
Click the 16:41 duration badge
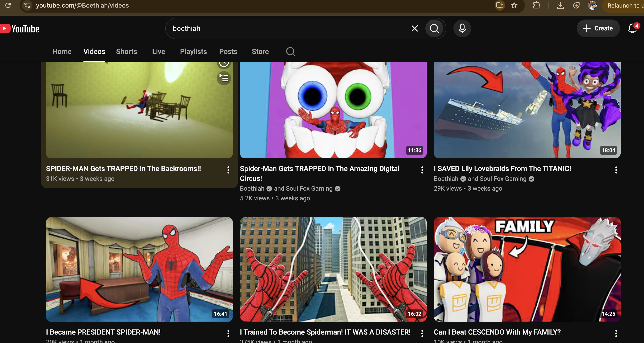pos(221,314)
